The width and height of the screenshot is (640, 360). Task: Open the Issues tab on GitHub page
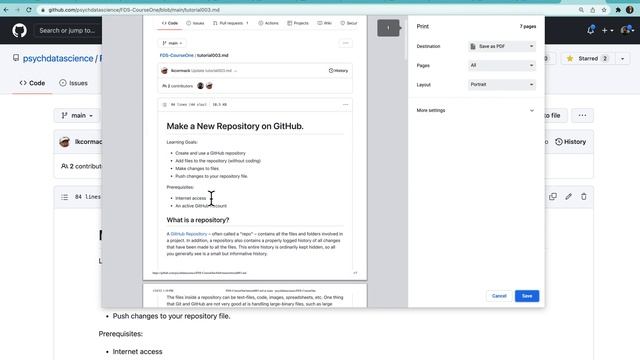[73, 83]
